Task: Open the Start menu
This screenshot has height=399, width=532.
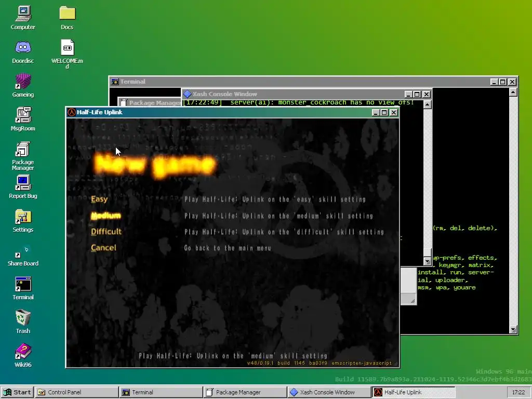Action: coord(17,392)
